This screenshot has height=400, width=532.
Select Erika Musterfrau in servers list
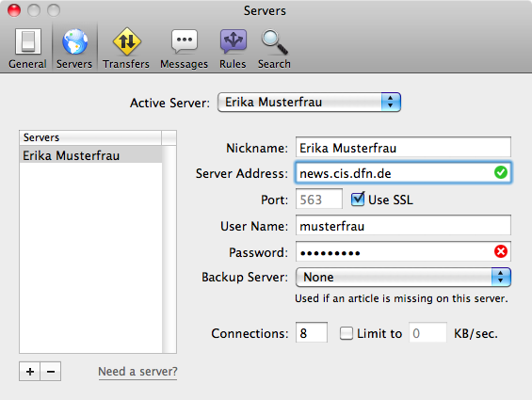[x=90, y=155]
